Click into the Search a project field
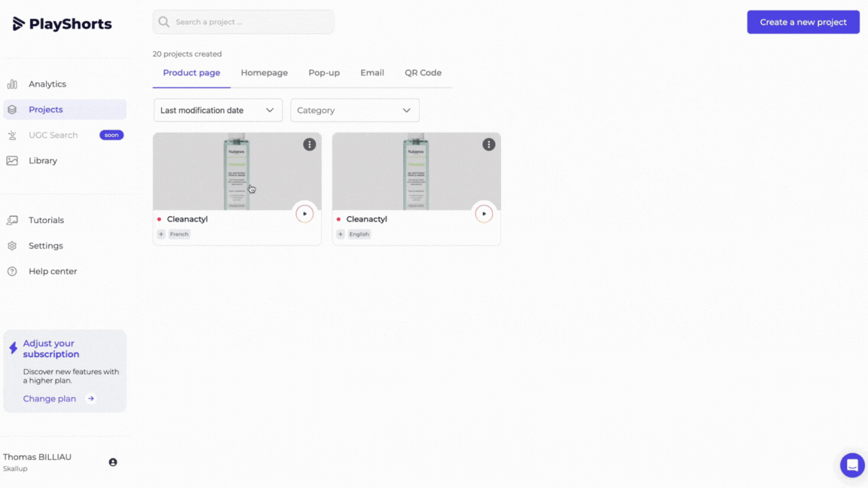 pos(243,22)
